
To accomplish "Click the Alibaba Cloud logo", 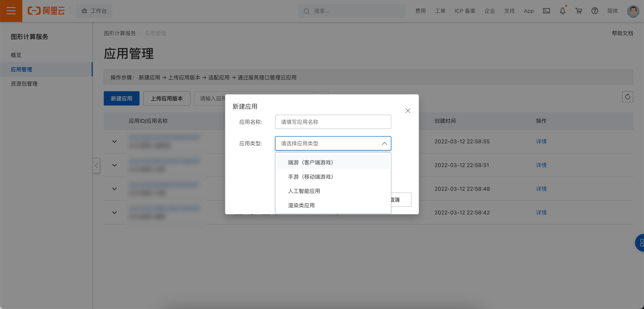I will click(46, 11).
